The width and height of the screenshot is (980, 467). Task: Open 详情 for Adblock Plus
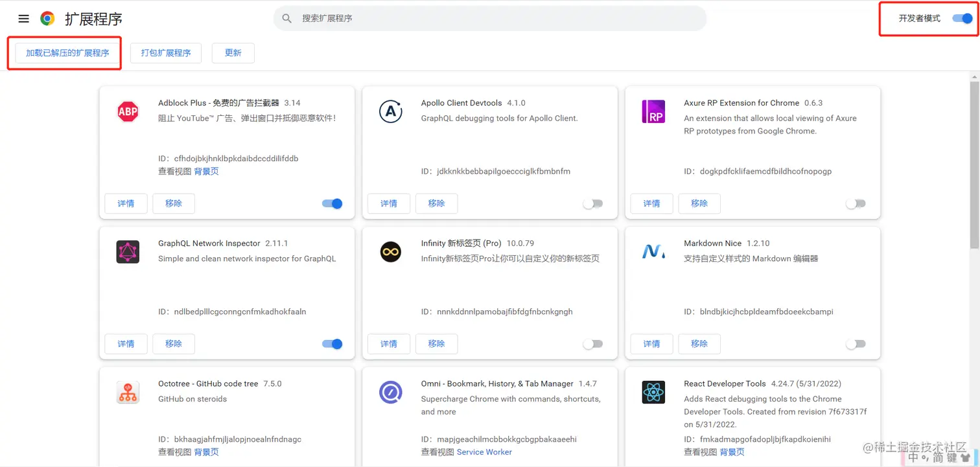pos(126,203)
